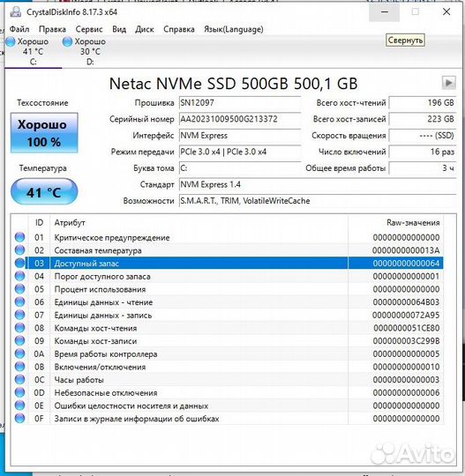Select the Небезопасные отключения row
The image size is (465, 476).
click(228, 393)
